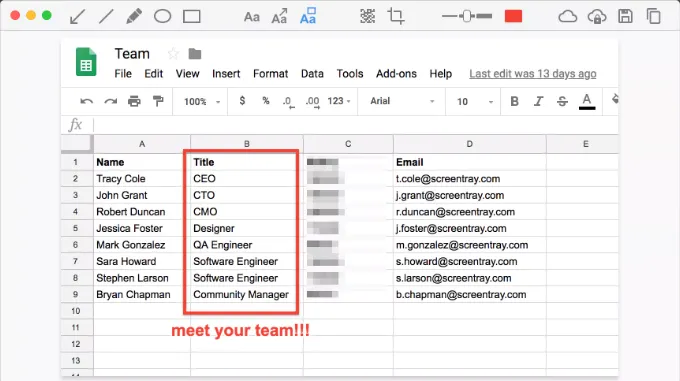
Task: Select the pixelate blur tool
Action: [x=367, y=16]
